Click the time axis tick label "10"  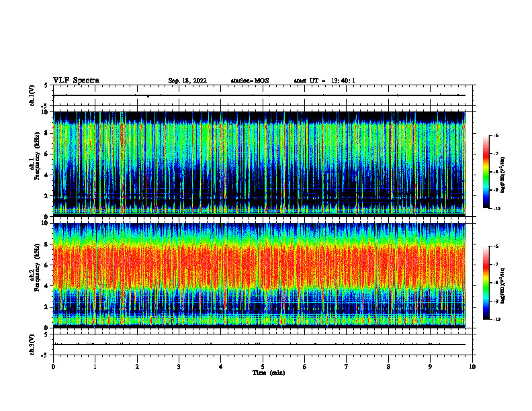pyautogui.click(x=472, y=367)
